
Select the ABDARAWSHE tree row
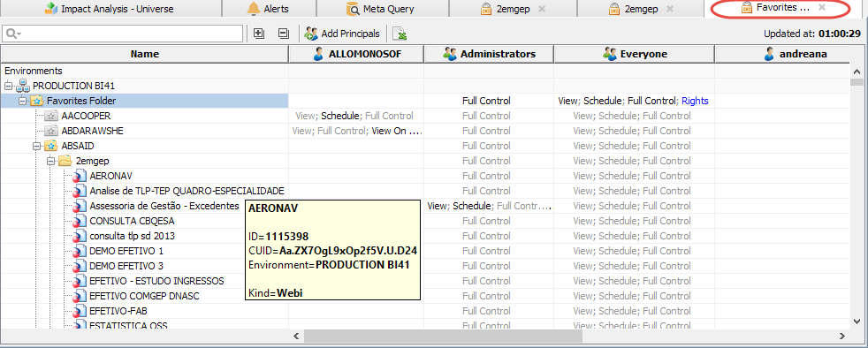click(144, 131)
